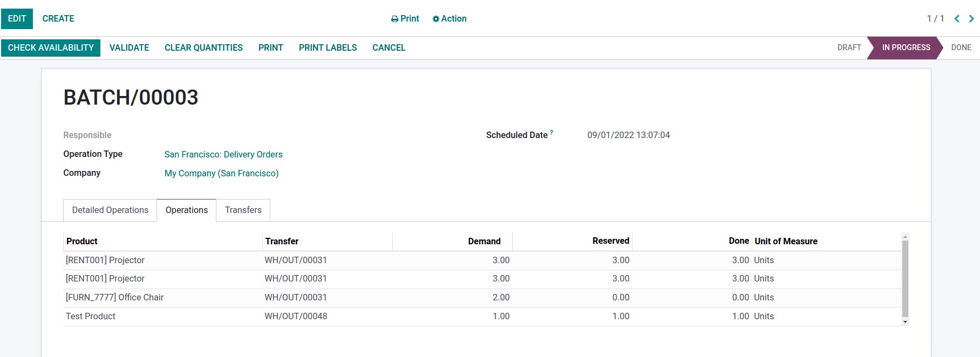Click the BATCH/00003 title
The width and height of the screenshot is (980, 357).
coord(131,98)
